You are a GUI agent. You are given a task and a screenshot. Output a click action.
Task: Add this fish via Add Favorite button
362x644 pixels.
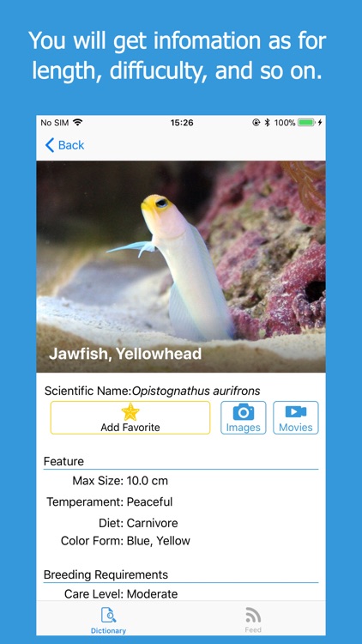coord(130,417)
